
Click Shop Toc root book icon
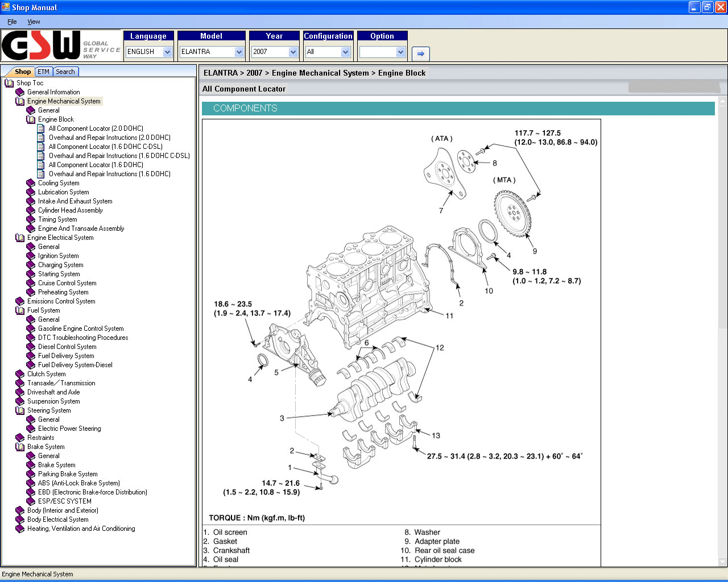coord(9,83)
